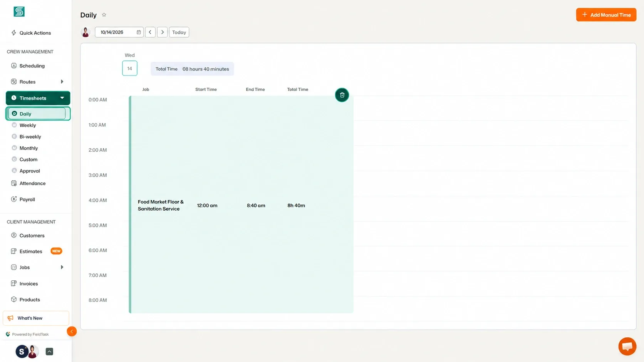This screenshot has height=362, width=644.
Task: Open calendar picker icon in date field
Action: click(139, 32)
